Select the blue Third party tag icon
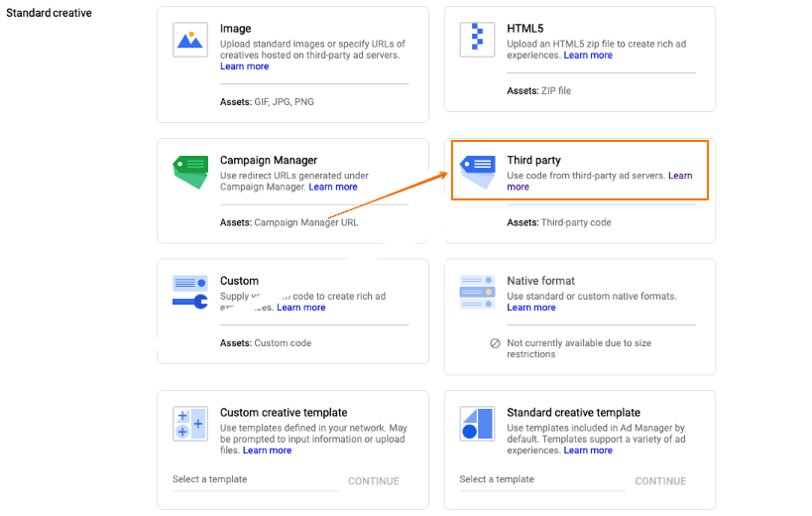The image size is (812, 516). click(x=476, y=170)
